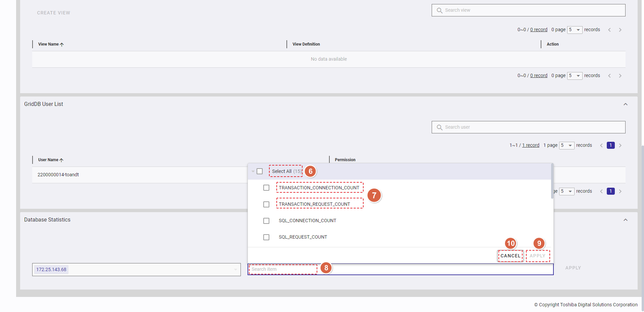
Task: Click the CANCEL button in item popup
Action: point(510,256)
